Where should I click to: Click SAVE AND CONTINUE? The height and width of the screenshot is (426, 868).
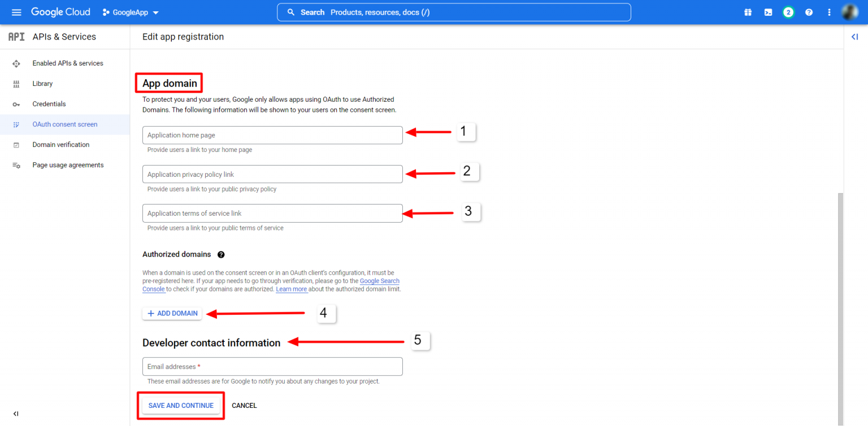(x=181, y=405)
